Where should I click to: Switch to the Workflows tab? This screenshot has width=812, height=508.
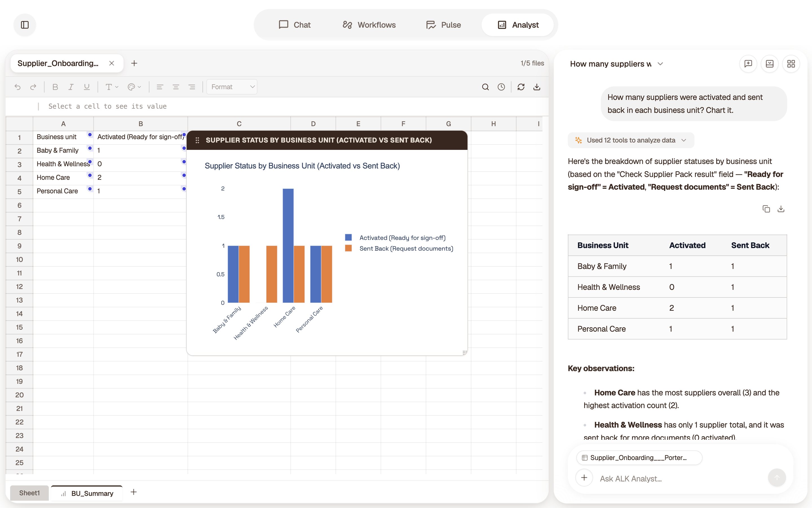pyautogui.click(x=369, y=25)
